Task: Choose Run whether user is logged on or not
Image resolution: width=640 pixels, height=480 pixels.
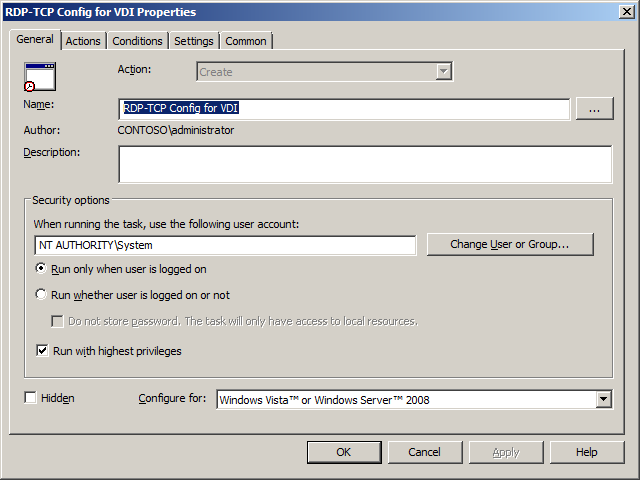Action: (41, 295)
